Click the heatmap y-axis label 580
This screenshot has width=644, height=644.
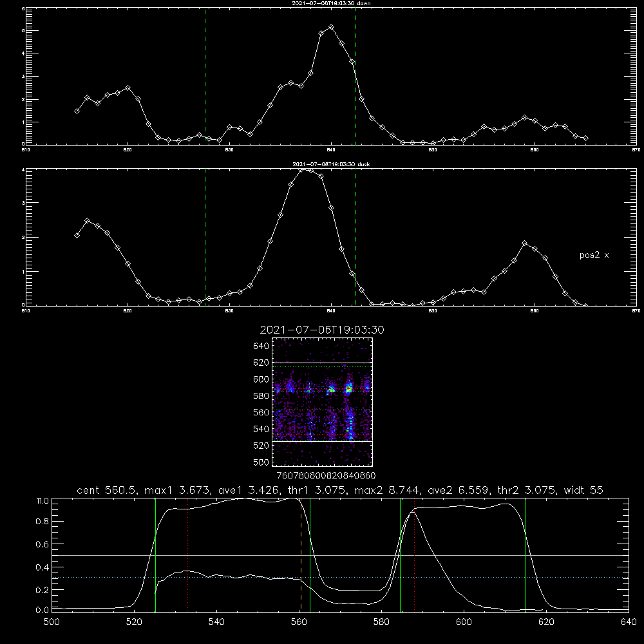click(x=261, y=396)
